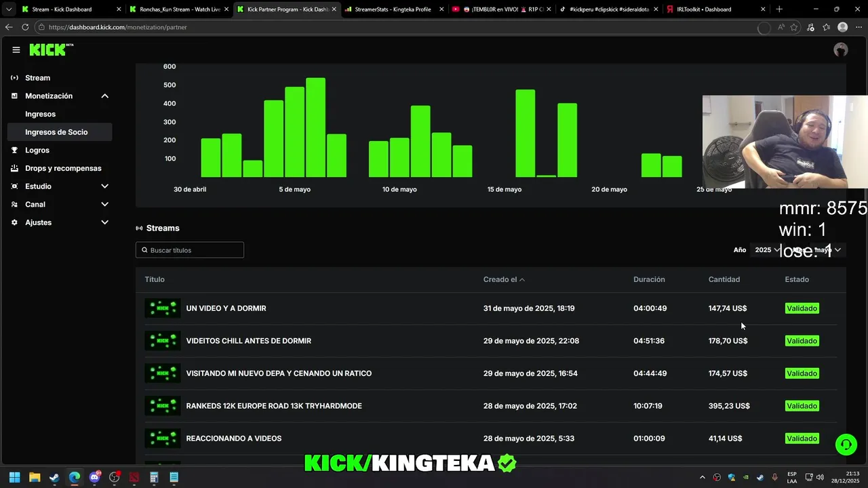Add page to favorites star icon
The width and height of the screenshot is (868, 488).
click(x=794, y=27)
